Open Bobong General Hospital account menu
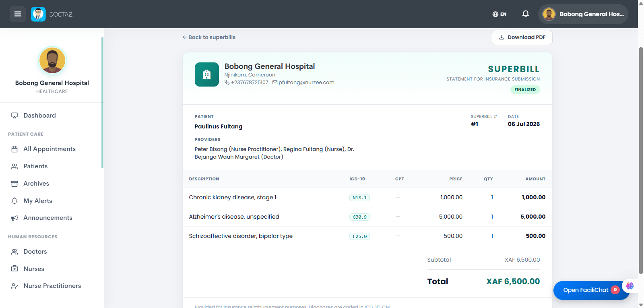 coord(583,14)
